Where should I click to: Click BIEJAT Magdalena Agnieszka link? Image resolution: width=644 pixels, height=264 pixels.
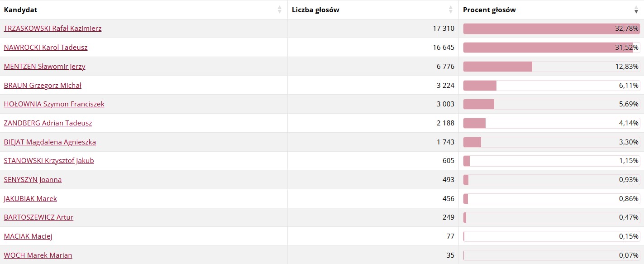[50, 142]
